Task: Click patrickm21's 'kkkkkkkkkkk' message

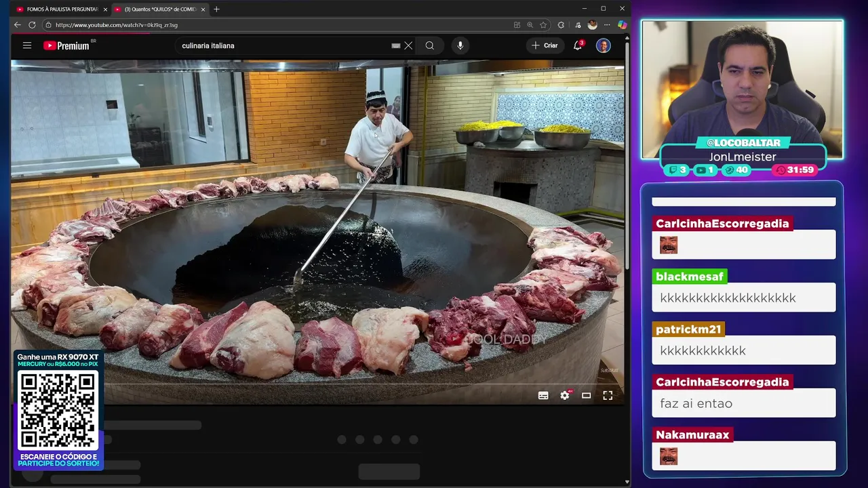Action: [703, 350]
